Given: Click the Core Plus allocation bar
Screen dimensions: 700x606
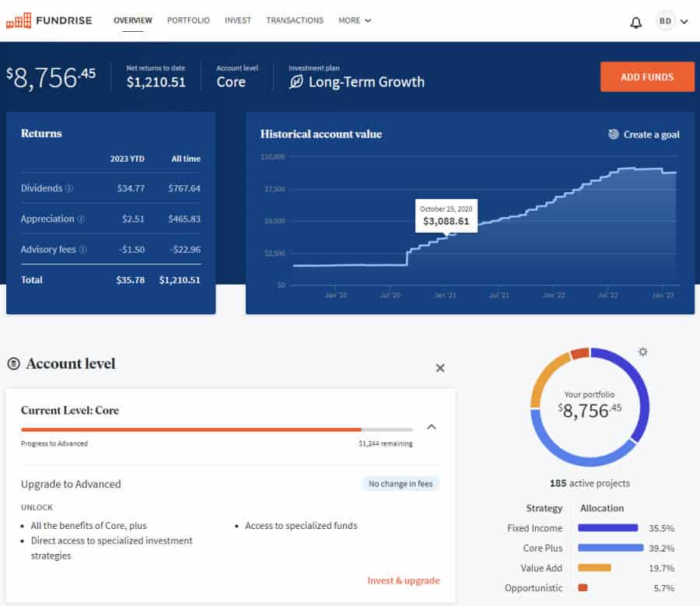Looking at the screenshot, I should [x=611, y=548].
